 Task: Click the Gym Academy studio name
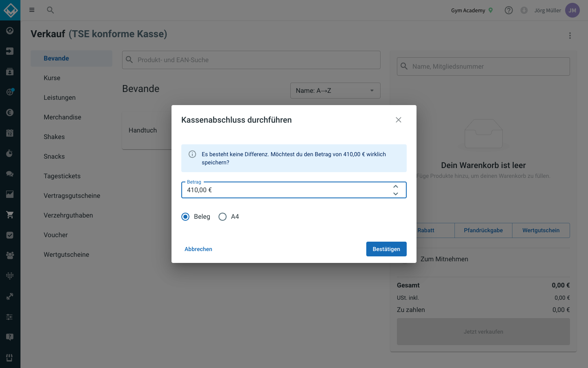tap(468, 10)
